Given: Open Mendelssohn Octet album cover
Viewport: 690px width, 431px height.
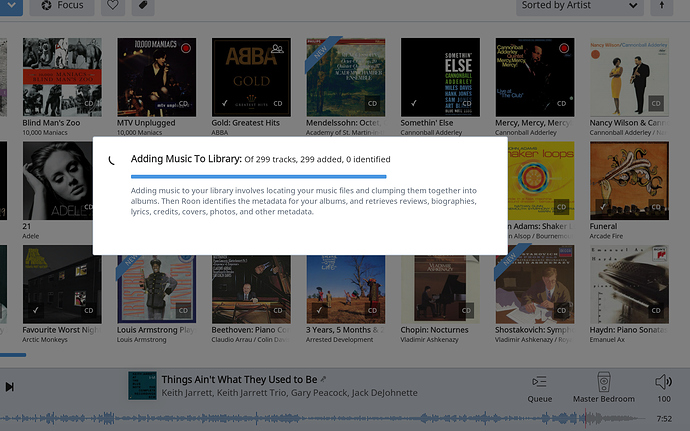Looking at the screenshot, I should pyautogui.click(x=346, y=77).
